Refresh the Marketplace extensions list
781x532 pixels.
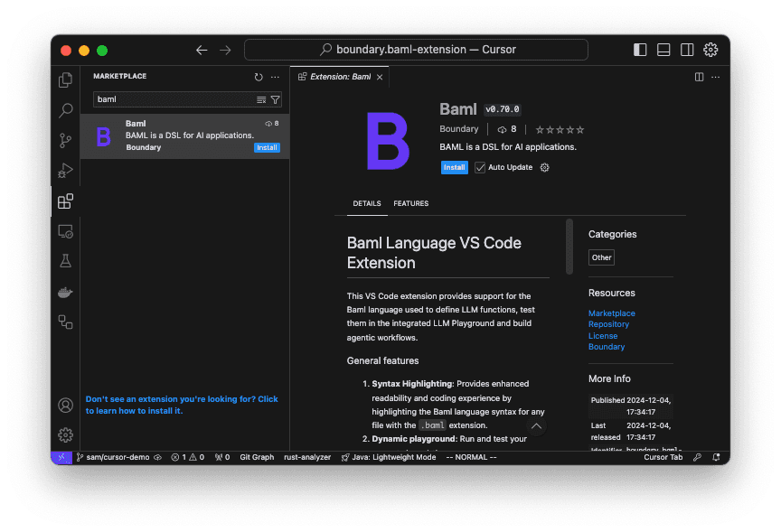259,77
